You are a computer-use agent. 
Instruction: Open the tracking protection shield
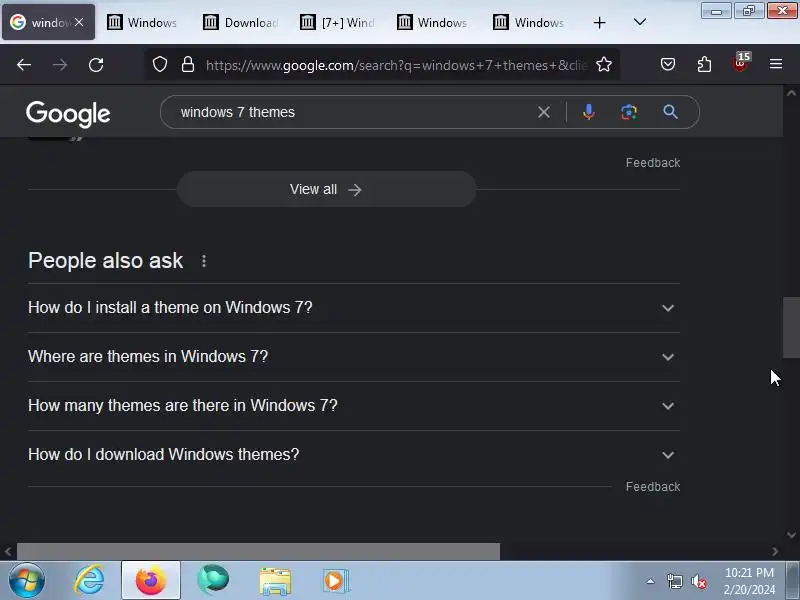tap(160, 65)
